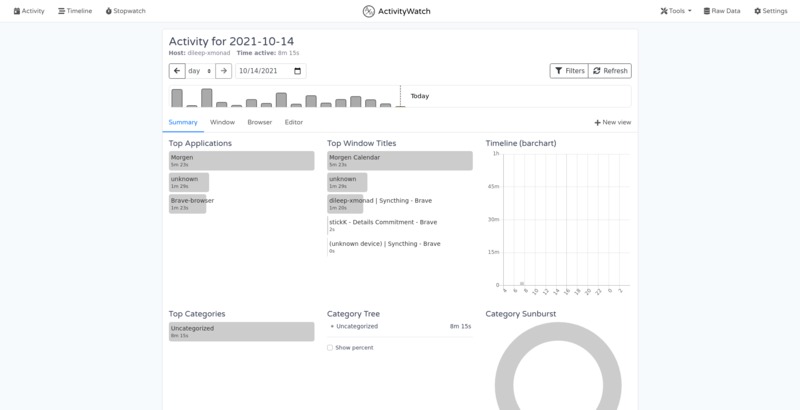This screenshot has width=800, height=410.
Task: Click the Activity calendar icon in navbar
Action: click(x=17, y=11)
